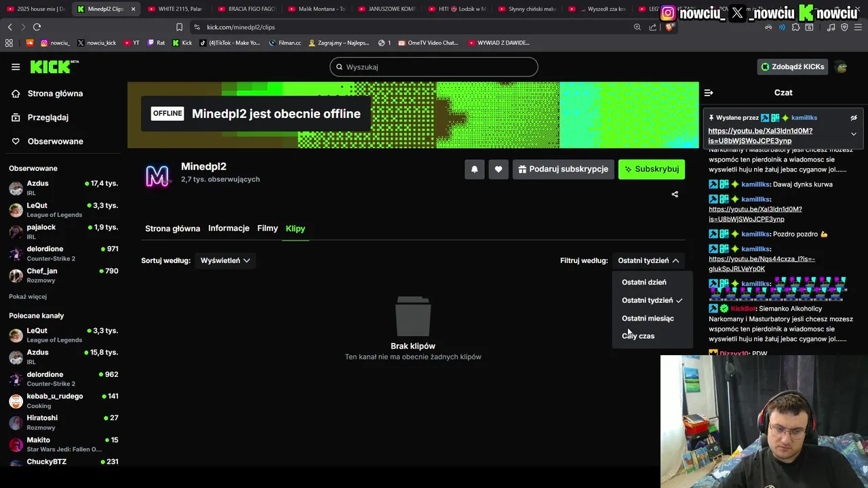This screenshot has width=868, height=488.
Task: Bookmark this page icon in address bar
Action: (179, 27)
